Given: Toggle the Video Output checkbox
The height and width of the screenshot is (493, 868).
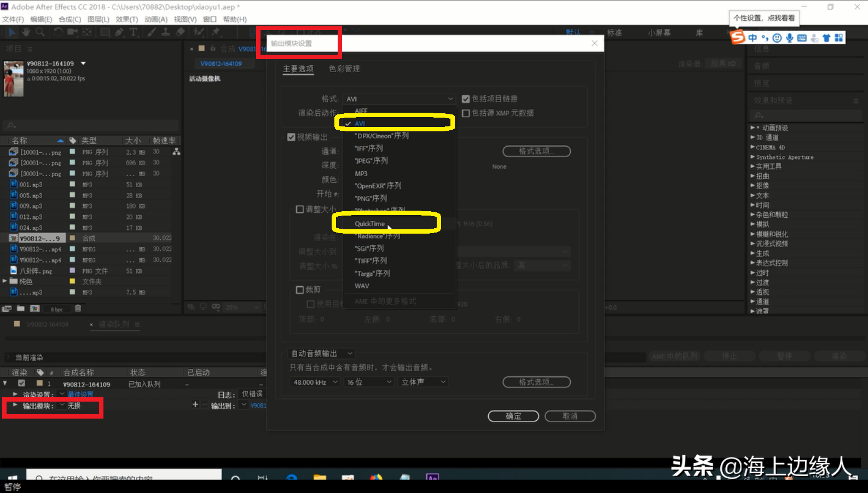Looking at the screenshot, I should pyautogui.click(x=291, y=137).
